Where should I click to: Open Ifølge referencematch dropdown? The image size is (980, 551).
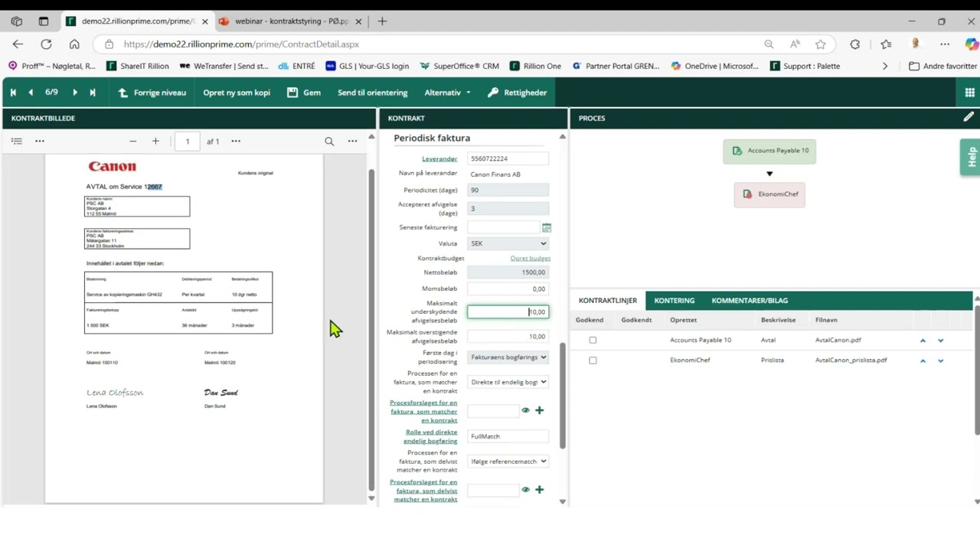coord(508,461)
